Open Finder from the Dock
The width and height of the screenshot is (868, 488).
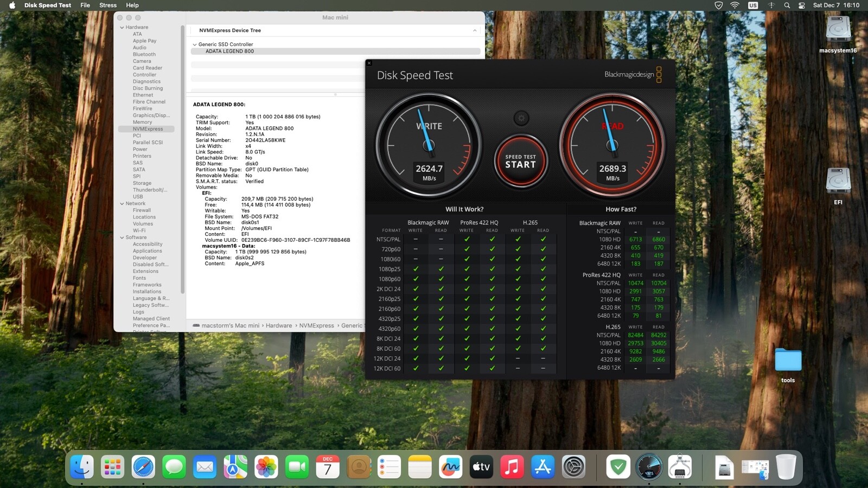(82, 466)
